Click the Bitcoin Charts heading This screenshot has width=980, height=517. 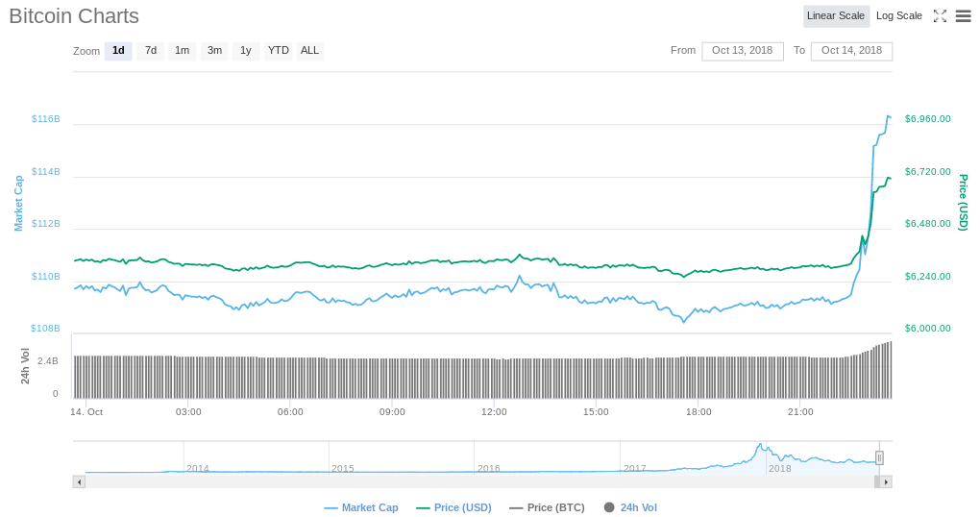point(74,16)
